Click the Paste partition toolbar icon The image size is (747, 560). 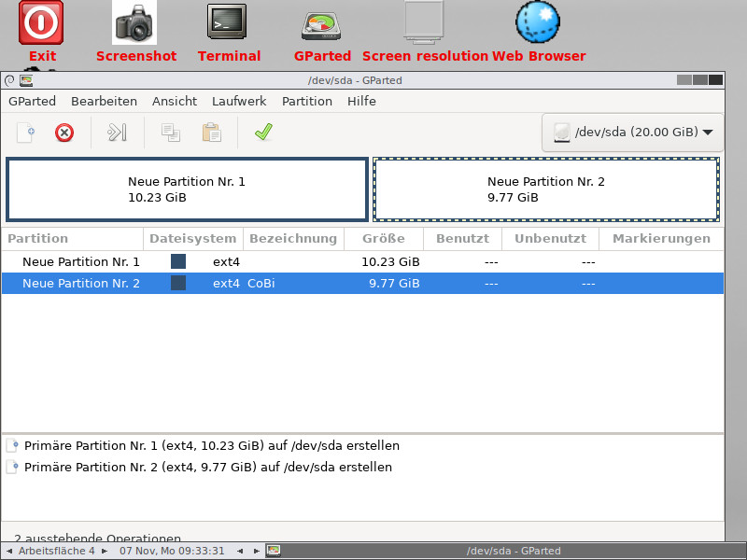pos(211,133)
